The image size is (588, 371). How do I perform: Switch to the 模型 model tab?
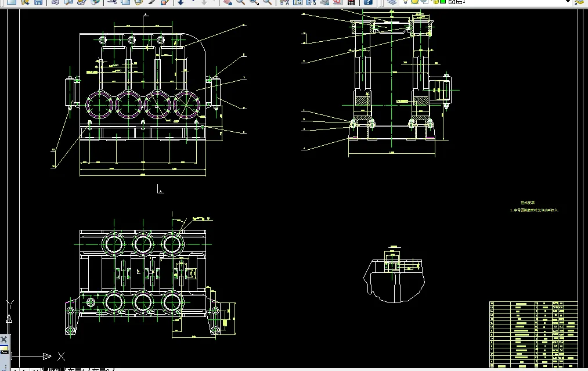click(53, 369)
